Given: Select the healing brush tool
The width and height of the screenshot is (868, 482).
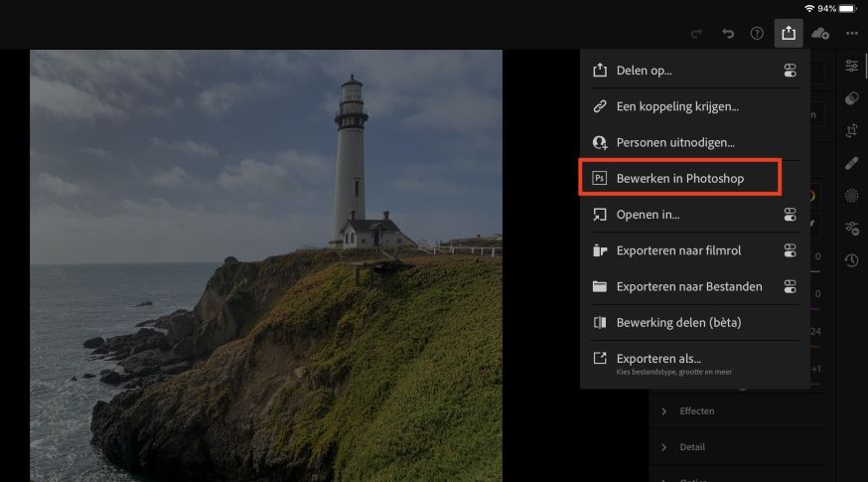Looking at the screenshot, I should (852, 163).
